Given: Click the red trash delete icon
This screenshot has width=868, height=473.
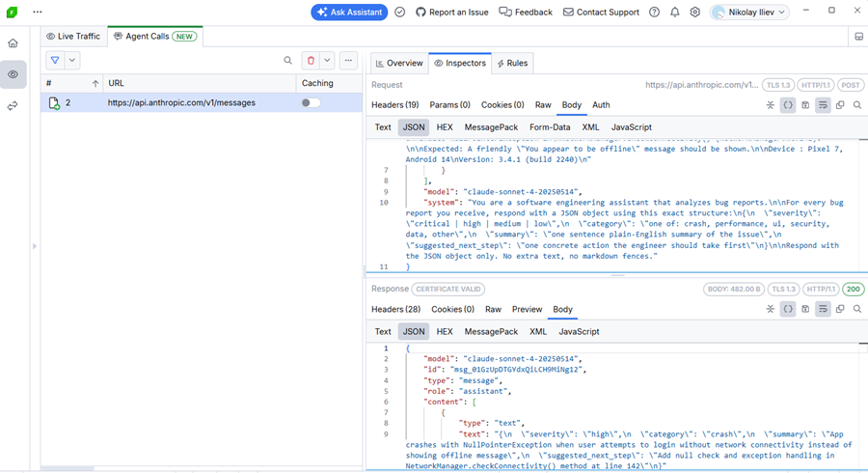Looking at the screenshot, I should click(x=311, y=61).
